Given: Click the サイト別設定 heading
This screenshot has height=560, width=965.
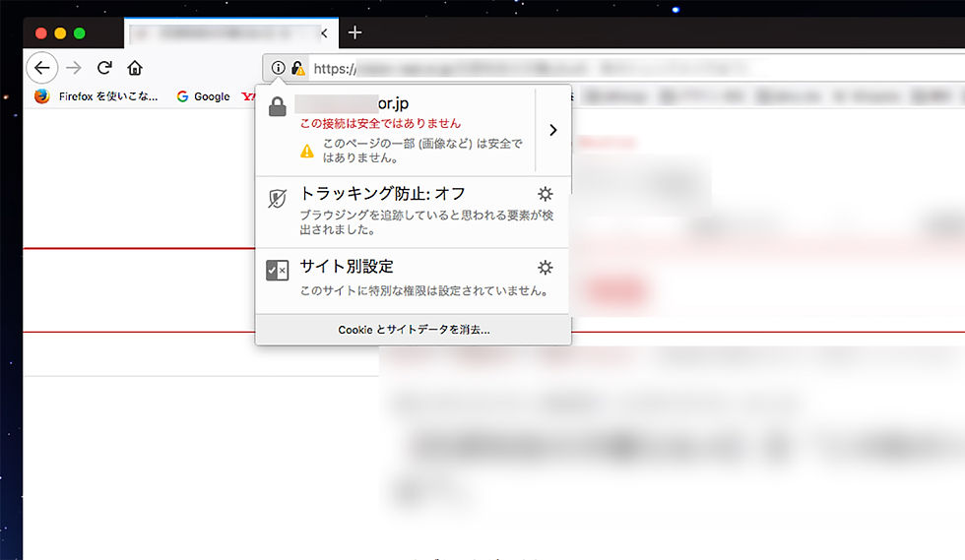Looking at the screenshot, I should point(347,267).
